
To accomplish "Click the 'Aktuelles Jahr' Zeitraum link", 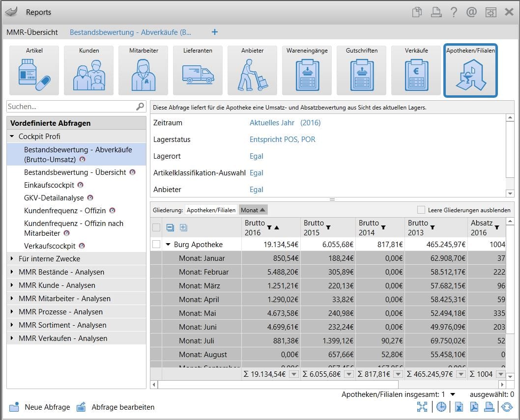I will point(272,123).
